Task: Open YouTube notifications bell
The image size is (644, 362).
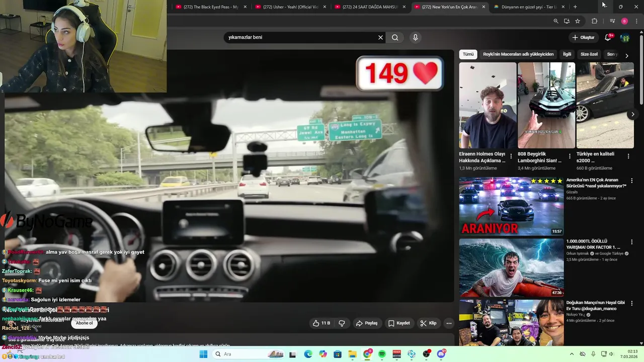Action: (608, 37)
